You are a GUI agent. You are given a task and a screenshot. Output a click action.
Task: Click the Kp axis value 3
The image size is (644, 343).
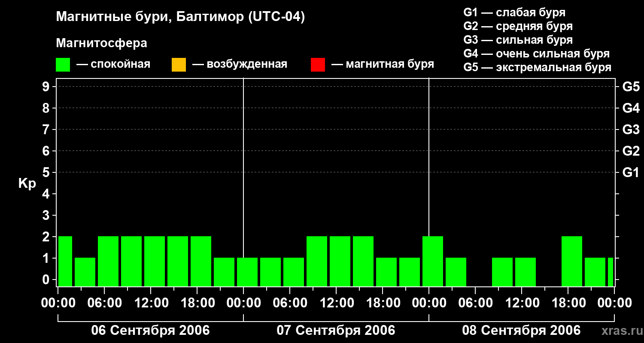pos(47,215)
